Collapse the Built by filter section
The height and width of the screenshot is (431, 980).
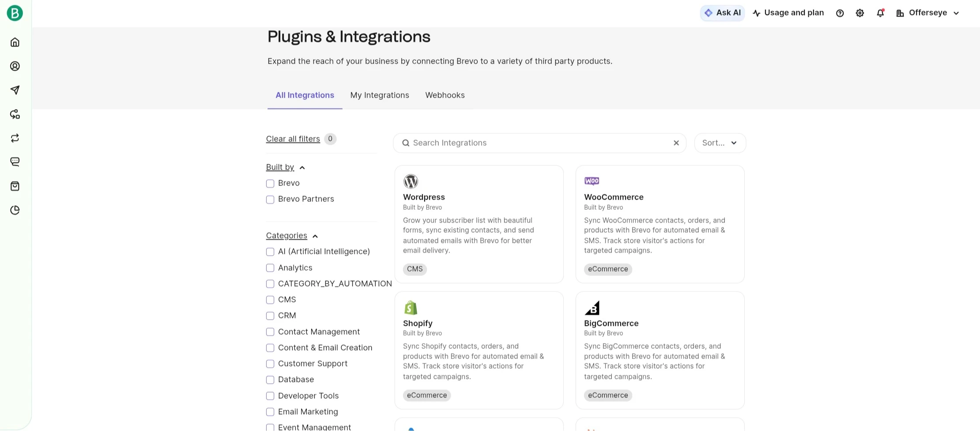(285, 167)
